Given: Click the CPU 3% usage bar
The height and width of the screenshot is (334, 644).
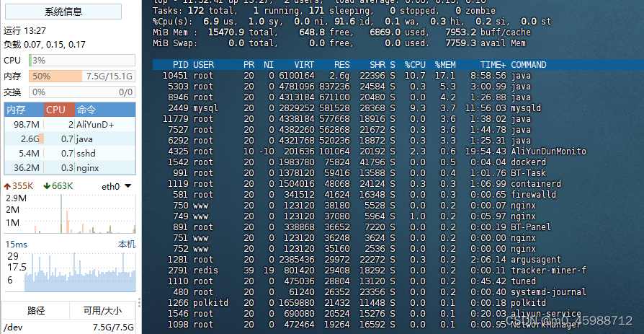Looking at the screenshot, I should pyautogui.click(x=81, y=61).
